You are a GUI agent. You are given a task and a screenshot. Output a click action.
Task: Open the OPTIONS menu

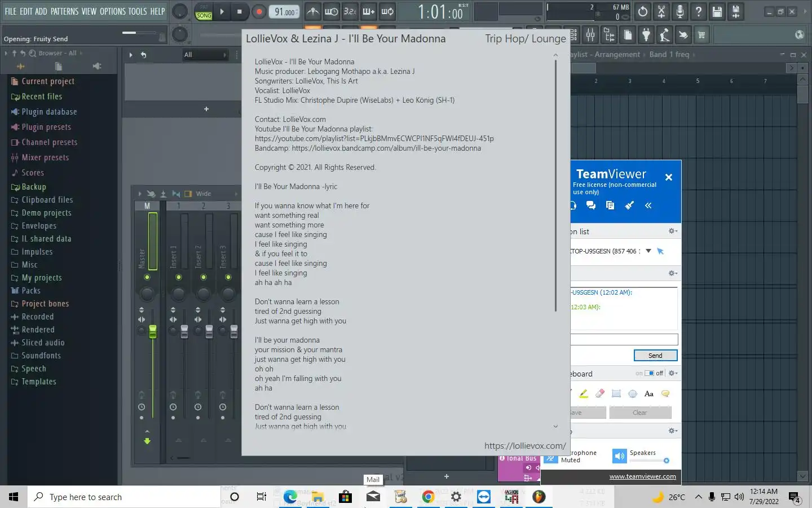pyautogui.click(x=112, y=11)
